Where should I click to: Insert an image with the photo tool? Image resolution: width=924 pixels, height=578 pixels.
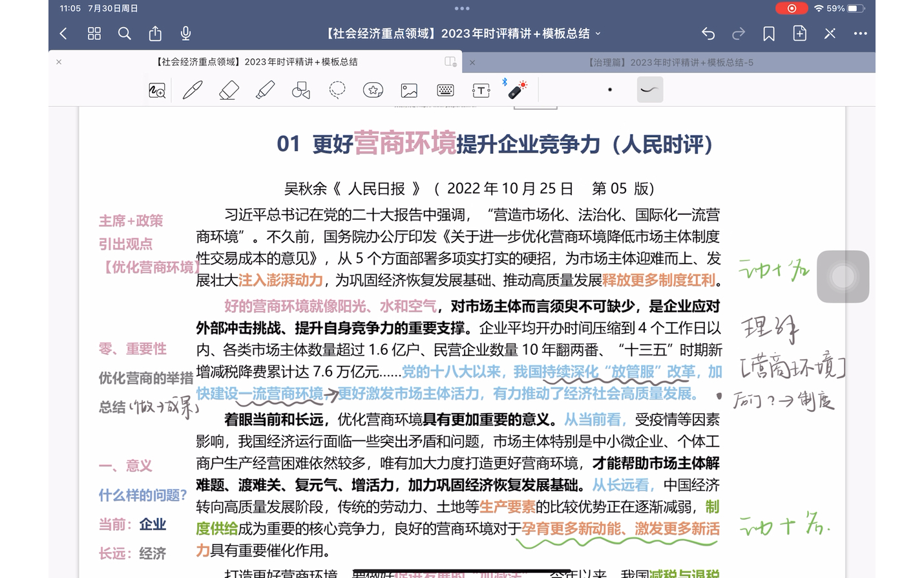408,89
